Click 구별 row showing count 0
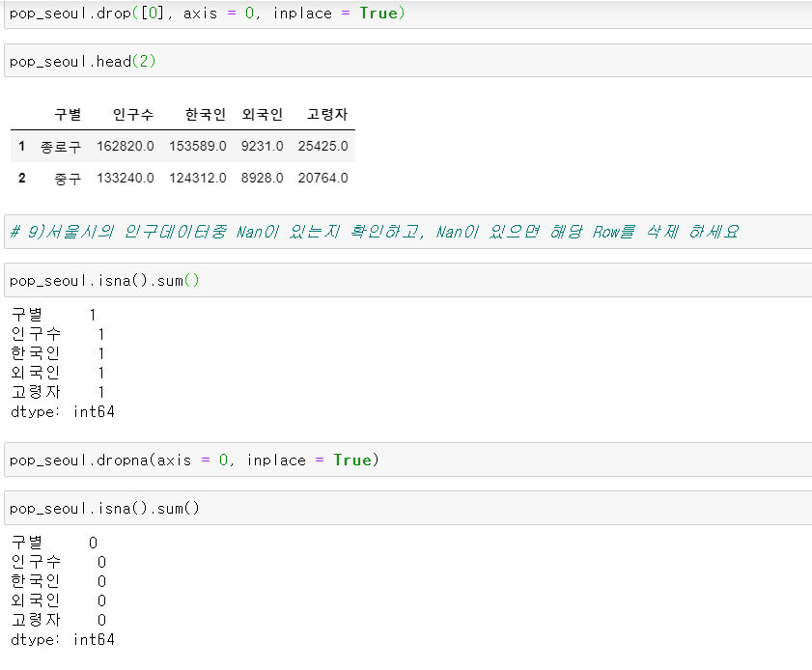Viewport: 812px width, 670px height. 54,543
